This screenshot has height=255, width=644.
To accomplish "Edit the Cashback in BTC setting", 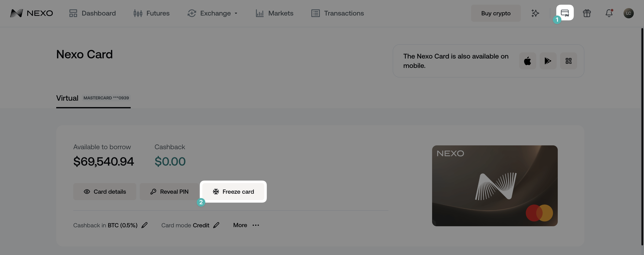I will [x=145, y=225].
